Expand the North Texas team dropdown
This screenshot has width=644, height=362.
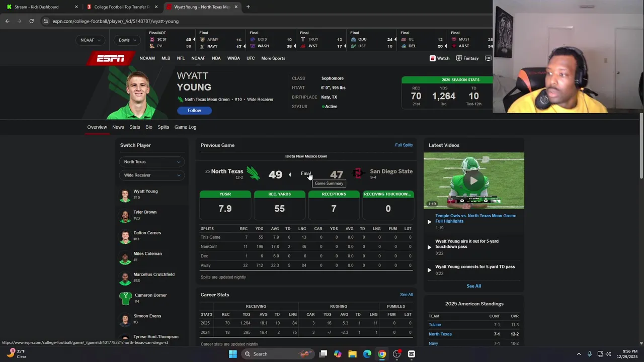[152, 162]
